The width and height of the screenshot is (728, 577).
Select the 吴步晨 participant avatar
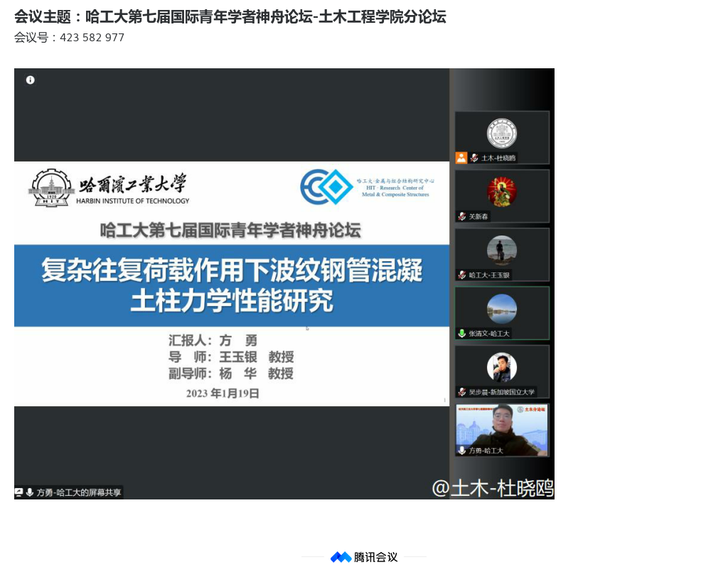pos(502,368)
